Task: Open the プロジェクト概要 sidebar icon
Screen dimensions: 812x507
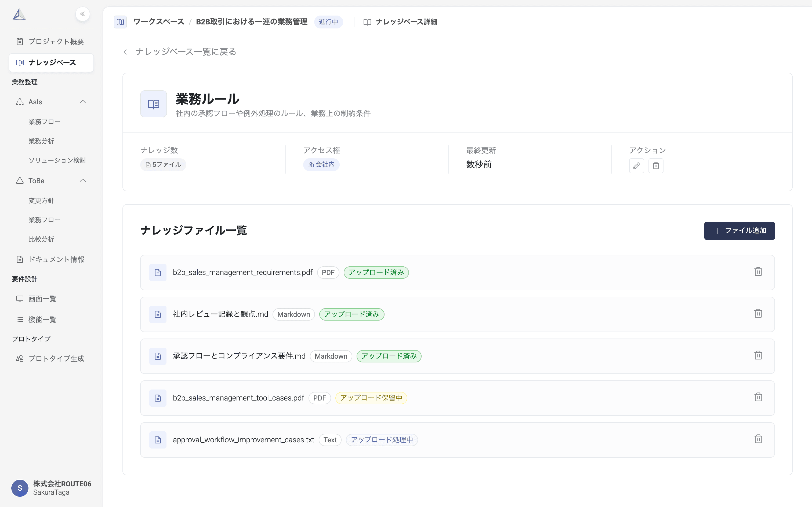Action: (19, 41)
